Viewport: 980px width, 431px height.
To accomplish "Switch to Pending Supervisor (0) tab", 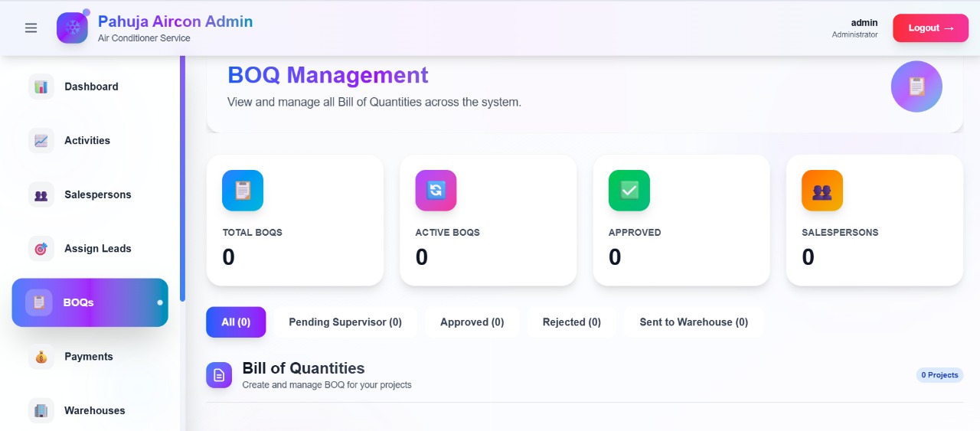I will point(345,322).
